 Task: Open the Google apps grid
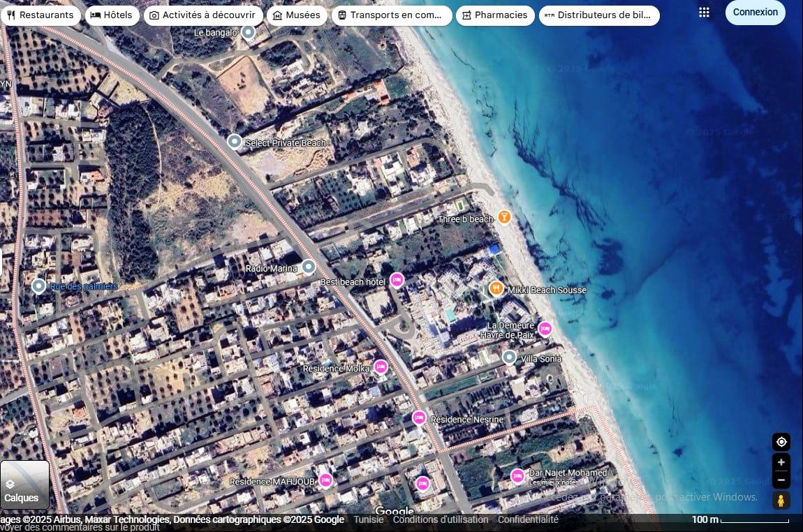point(704,12)
